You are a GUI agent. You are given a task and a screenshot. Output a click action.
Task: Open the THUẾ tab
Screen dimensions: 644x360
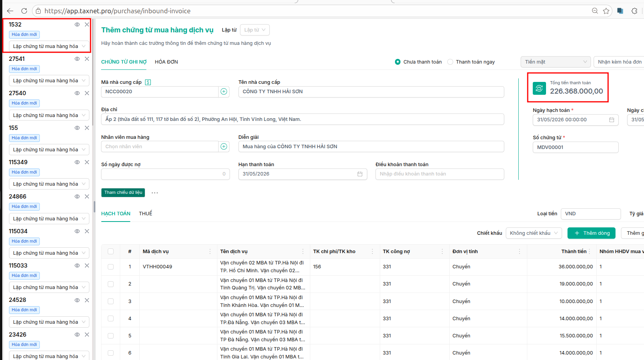pyautogui.click(x=146, y=214)
